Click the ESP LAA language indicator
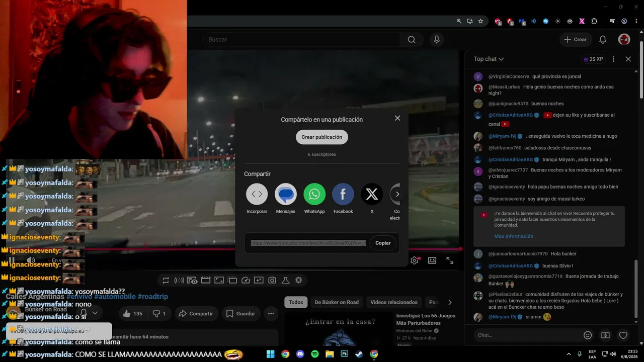This screenshot has width=644, height=362. [593, 354]
